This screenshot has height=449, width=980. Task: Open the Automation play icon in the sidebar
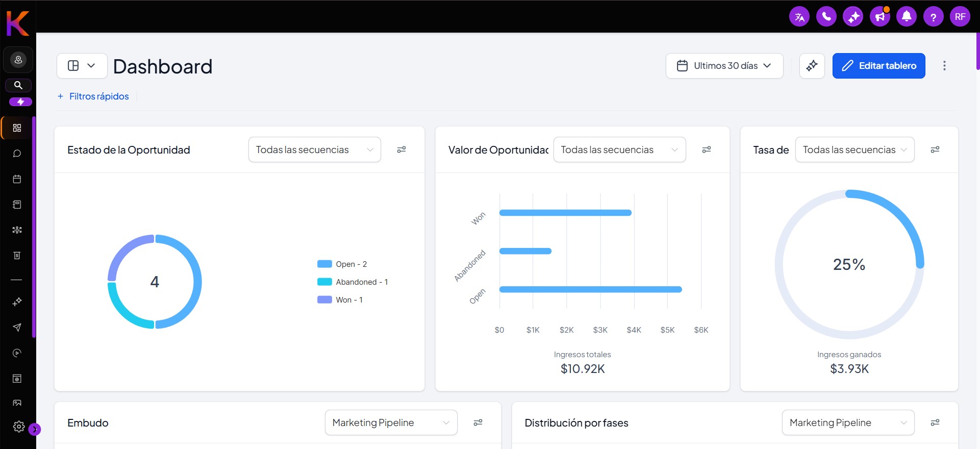(x=17, y=353)
